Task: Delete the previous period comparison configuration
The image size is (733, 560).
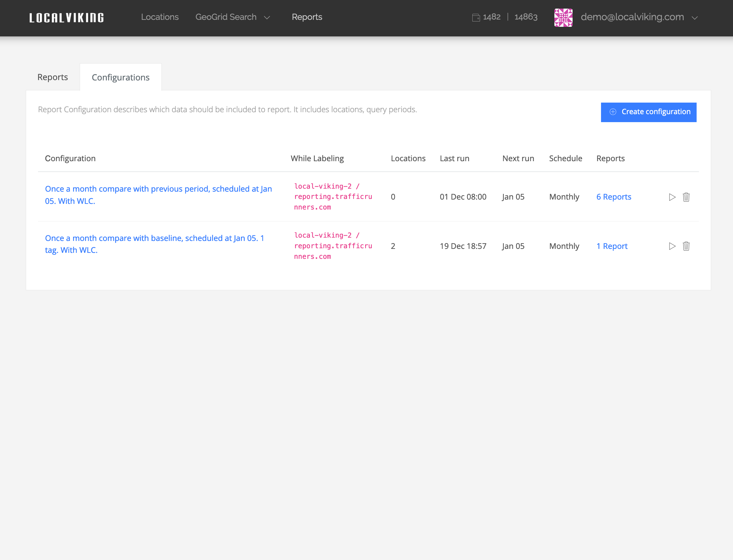Action: click(686, 197)
